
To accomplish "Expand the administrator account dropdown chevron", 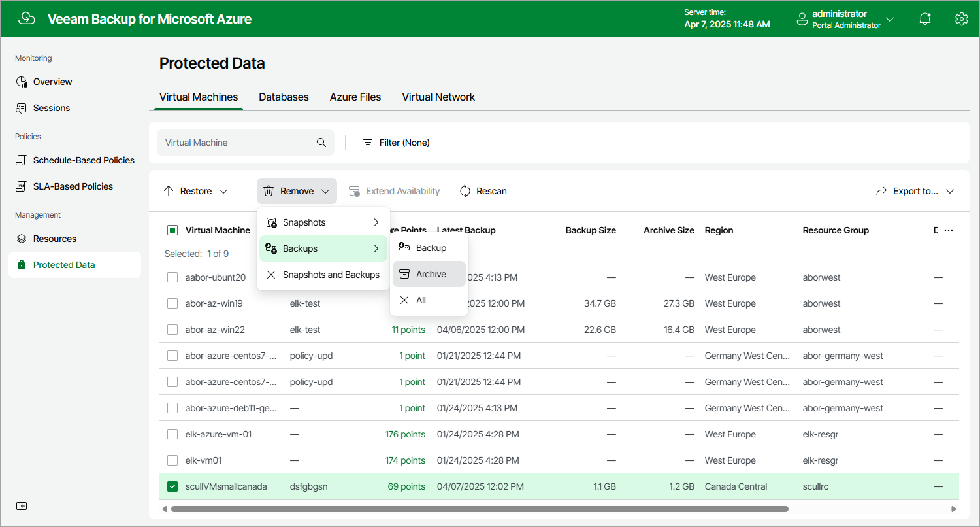I will pyautogui.click(x=890, y=20).
